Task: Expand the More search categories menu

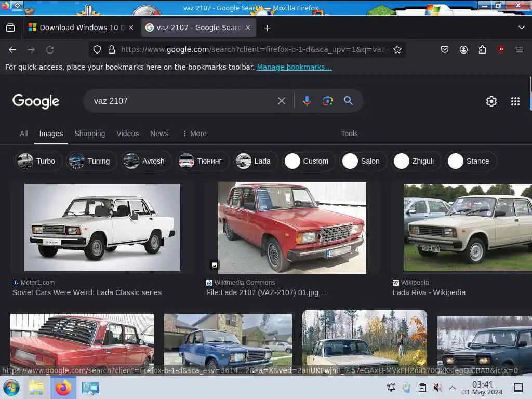Action: (x=194, y=134)
